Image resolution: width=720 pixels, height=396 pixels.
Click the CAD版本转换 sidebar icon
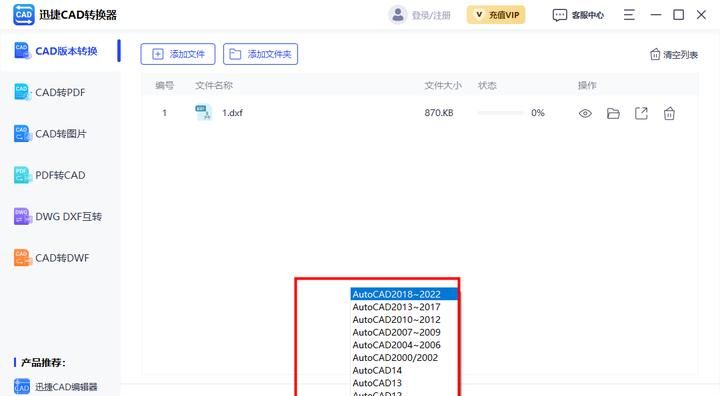tap(22, 51)
